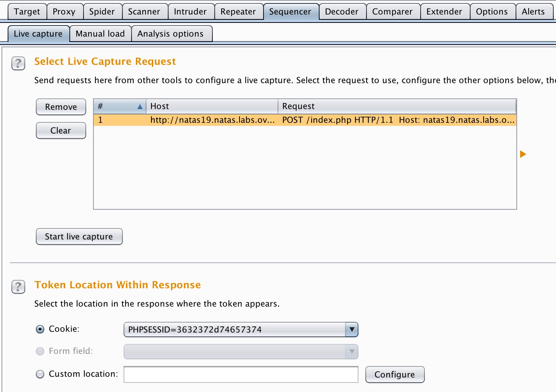Open the Form field dropdown
556x392 pixels.
coord(352,352)
